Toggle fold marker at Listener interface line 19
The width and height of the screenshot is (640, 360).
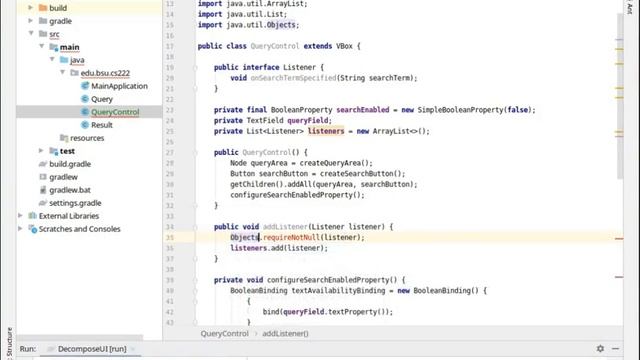[x=195, y=67]
